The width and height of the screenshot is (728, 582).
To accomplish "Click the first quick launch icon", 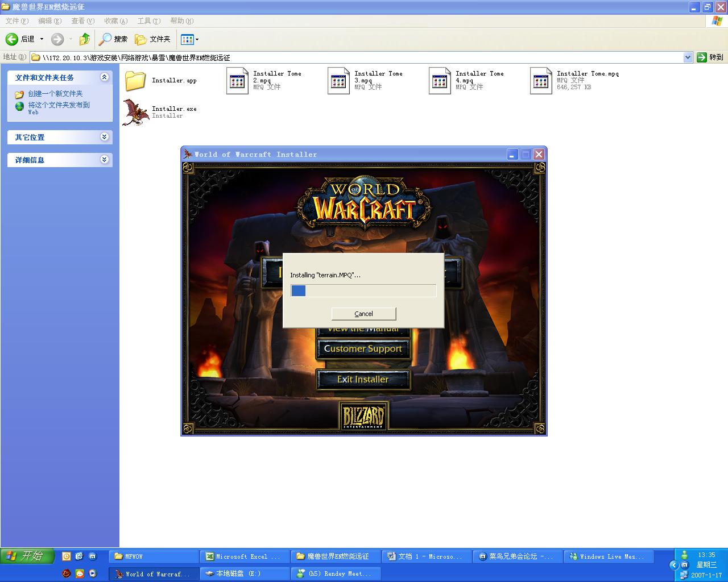I will pos(67,556).
